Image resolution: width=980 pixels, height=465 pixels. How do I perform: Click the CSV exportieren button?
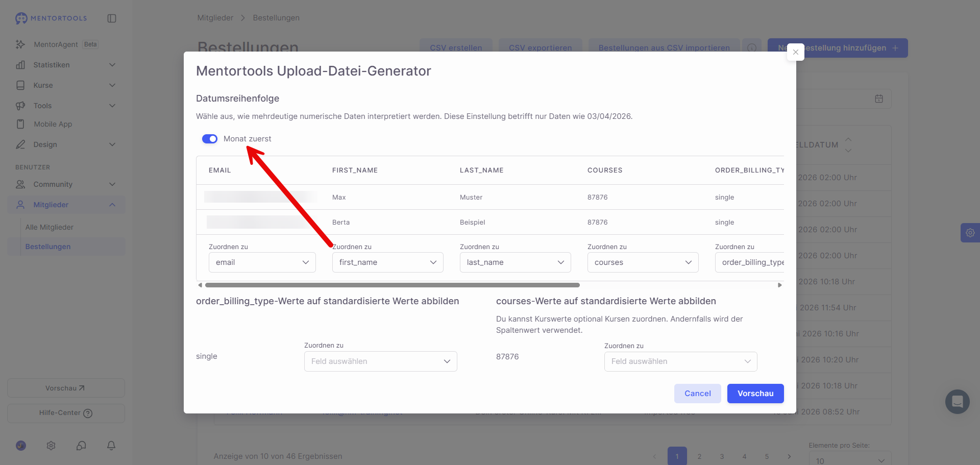[541, 47]
